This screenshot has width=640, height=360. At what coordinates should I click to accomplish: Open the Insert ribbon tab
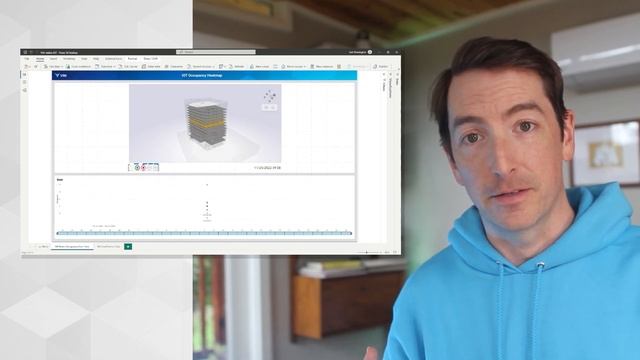tap(53, 59)
